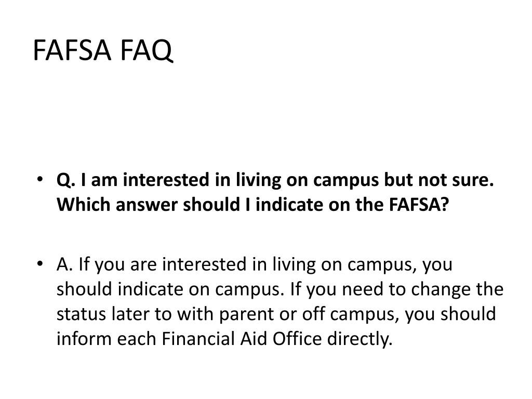Viewport: 532px width, 399px height.
Task: Click the bullet before the answer
Action: 41,264
